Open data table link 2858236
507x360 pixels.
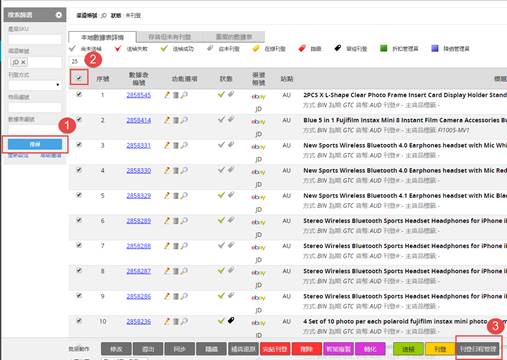[139, 321]
